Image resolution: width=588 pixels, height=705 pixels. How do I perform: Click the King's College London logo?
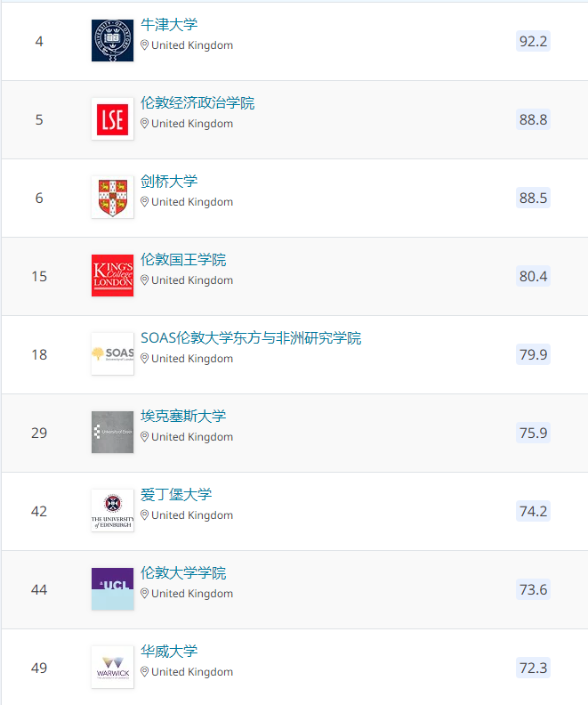[112, 276]
